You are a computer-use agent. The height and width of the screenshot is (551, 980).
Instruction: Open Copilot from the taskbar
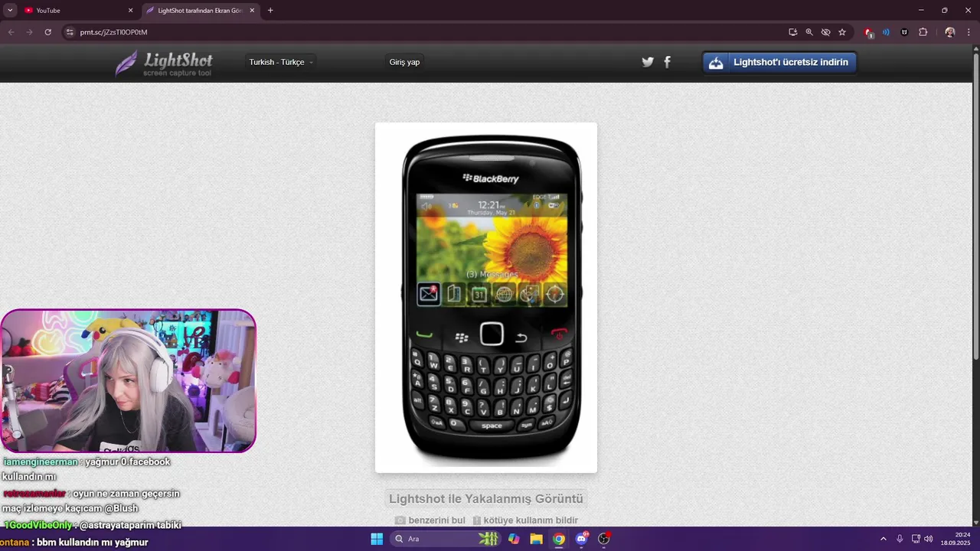pyautogui.click(x=514, y=539)
